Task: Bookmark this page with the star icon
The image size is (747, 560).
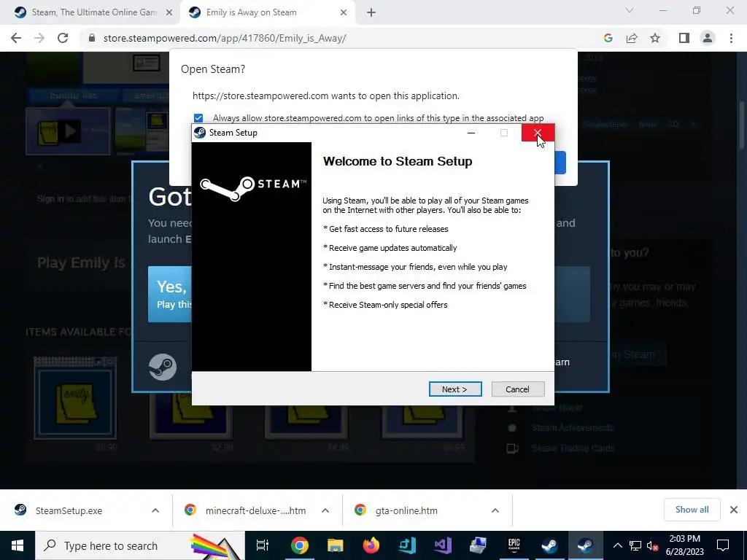Action: [655, 38]
